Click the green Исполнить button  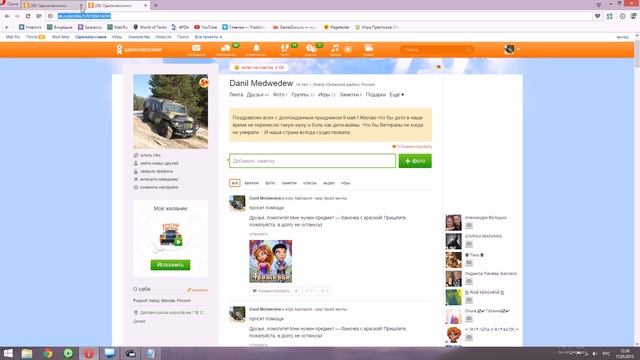[x=170, y=265]
